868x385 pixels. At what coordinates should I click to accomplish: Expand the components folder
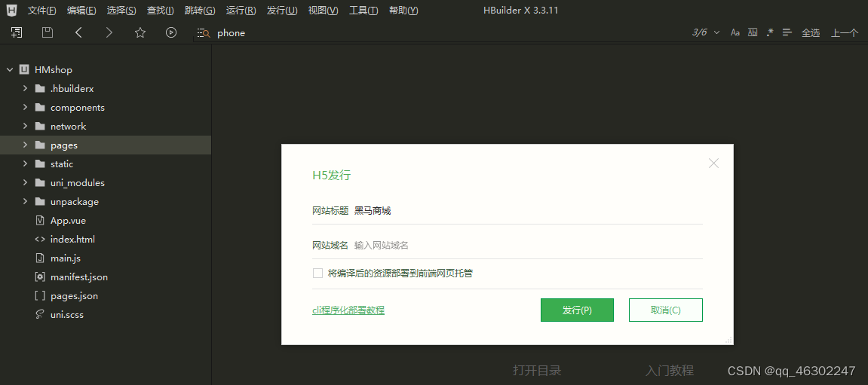[25, 107]
